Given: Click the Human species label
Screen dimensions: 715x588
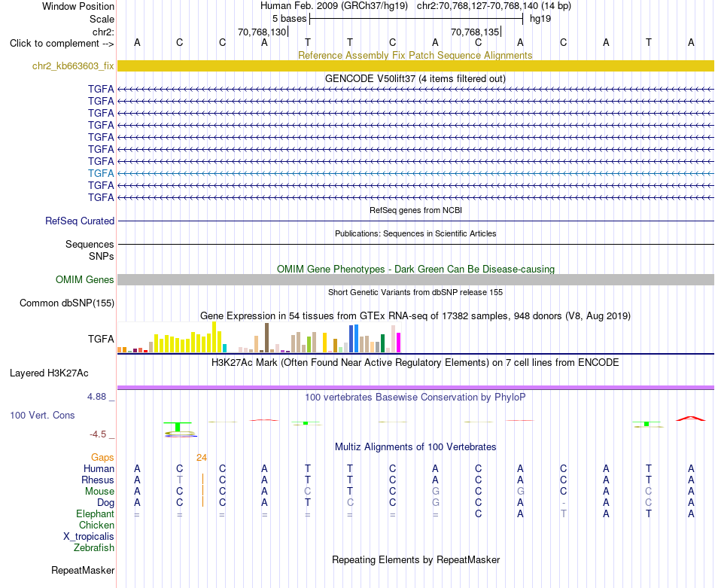Looking at the screenshot, I should (99, 469).
